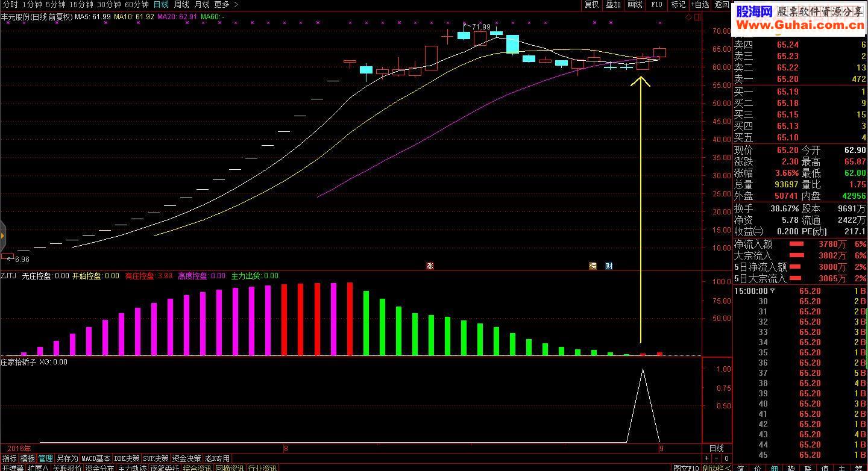
Task: Add stock via +自选 button
Action: click(700, 4)
